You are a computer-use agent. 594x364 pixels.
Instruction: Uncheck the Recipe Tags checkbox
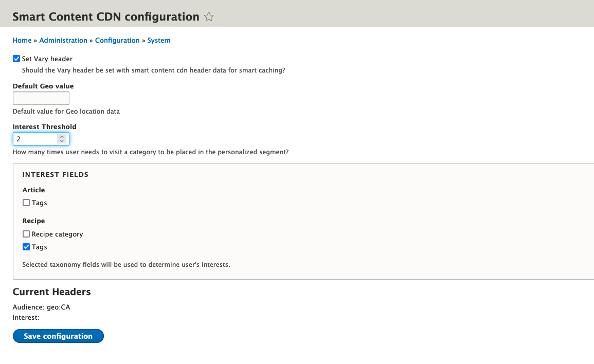click(x=26, y=247)
